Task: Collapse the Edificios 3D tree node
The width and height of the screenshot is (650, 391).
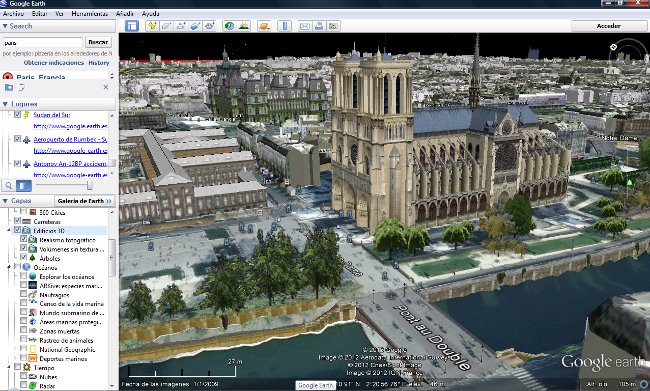Action: coord(9,230)
